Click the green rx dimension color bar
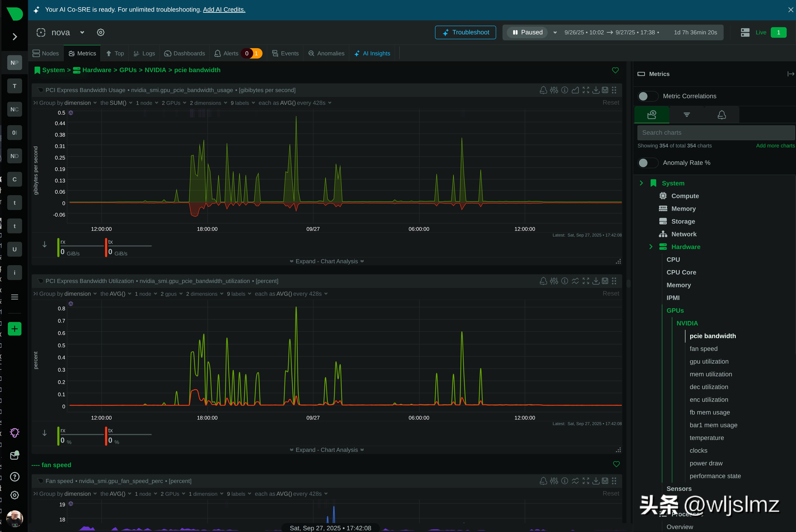This screenshot has width=796, height=532. [58, 248]
